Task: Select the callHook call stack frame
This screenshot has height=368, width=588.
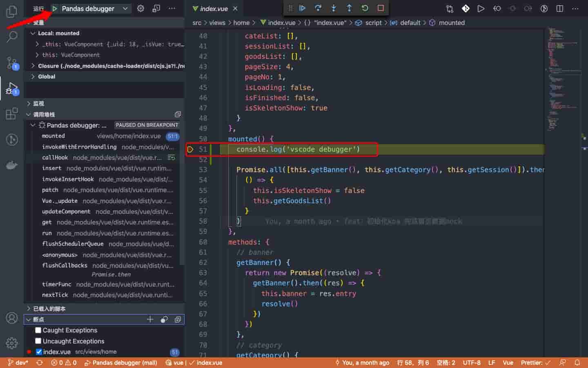Action: [55, 157]
